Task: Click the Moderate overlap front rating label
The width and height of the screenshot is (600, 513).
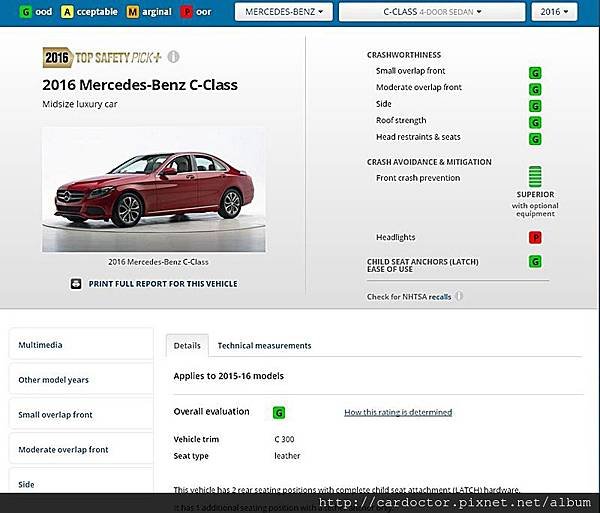Action: [419, 87]
